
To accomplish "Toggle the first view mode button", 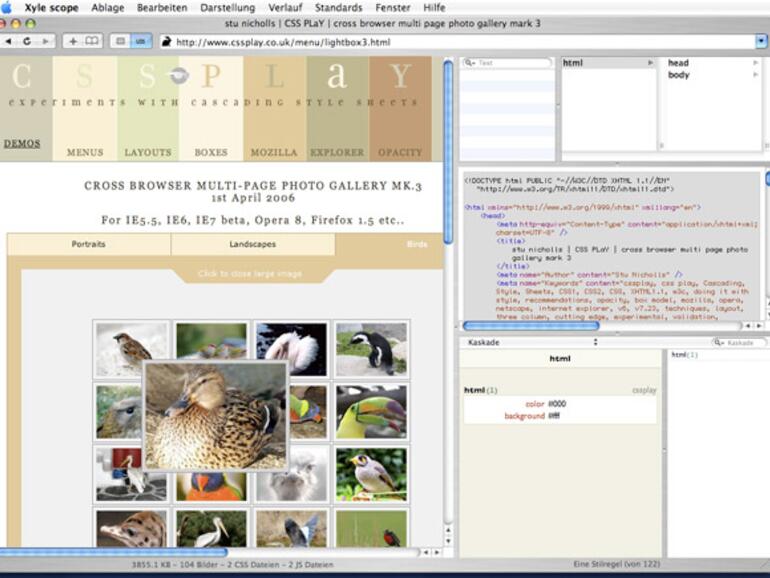I will 121,41.
